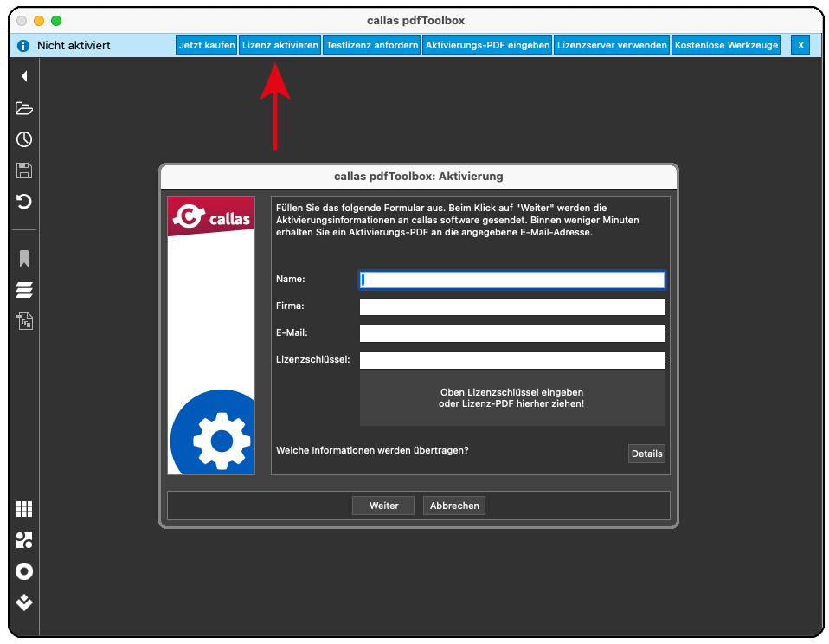Click the circles and squares shapes icon
829x644 pixels.
coord(24,540)
